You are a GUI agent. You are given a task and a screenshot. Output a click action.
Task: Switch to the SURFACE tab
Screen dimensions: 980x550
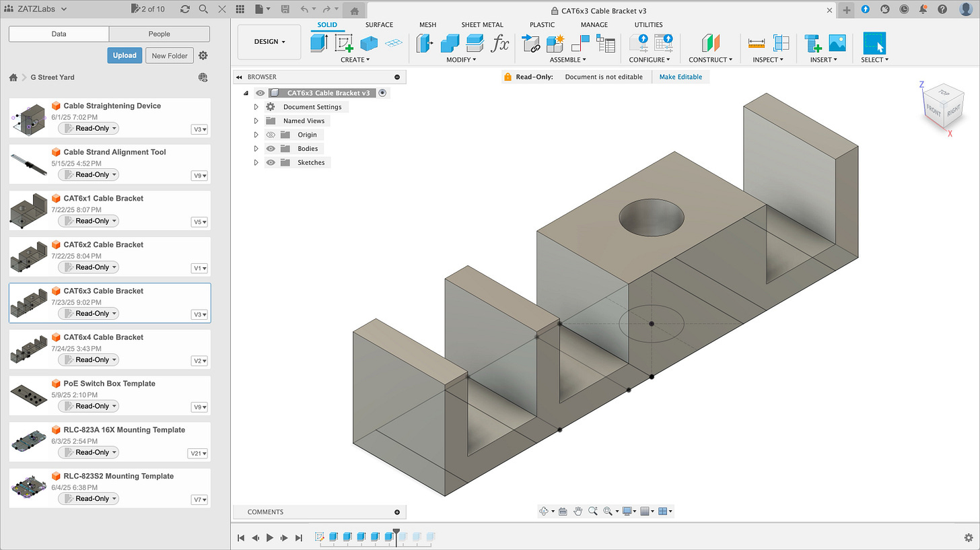pos(379,25)
